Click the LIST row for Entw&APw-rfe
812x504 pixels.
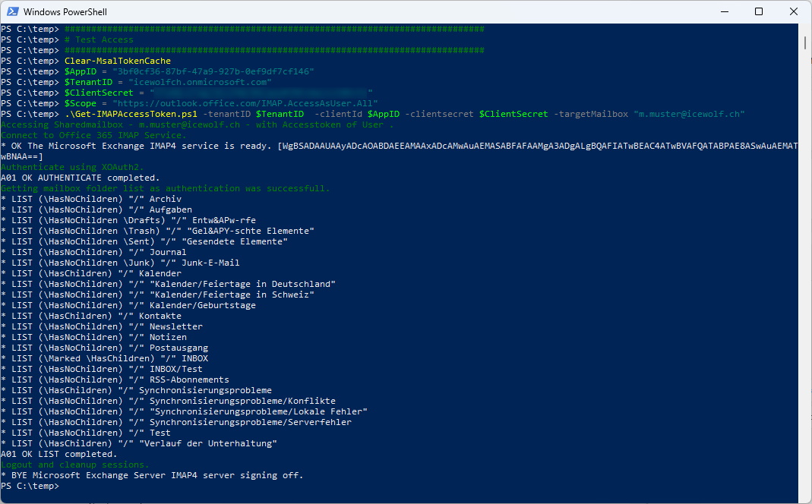point(128,220)
